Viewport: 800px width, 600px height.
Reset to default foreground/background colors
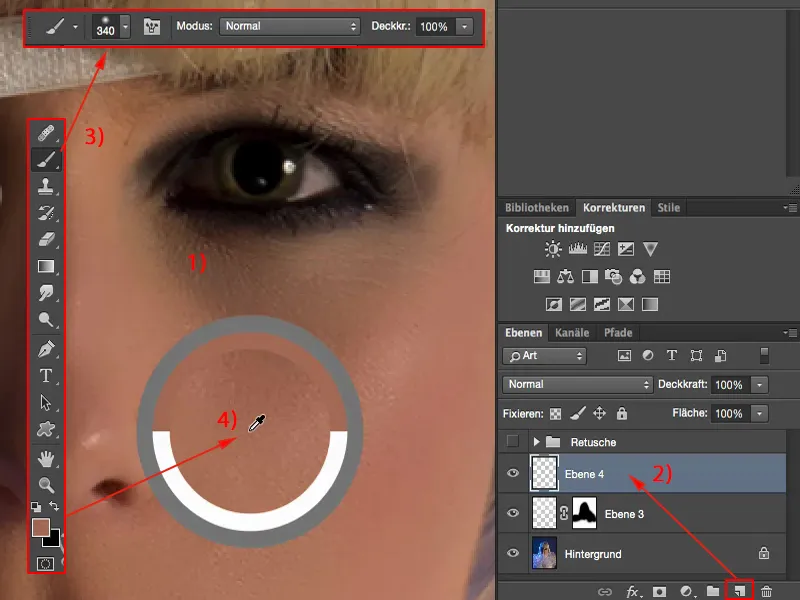(x=36, y=507)
